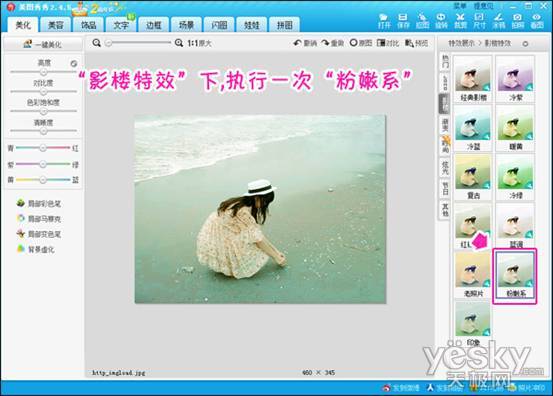
Task: Open settings gear beside 影楼特效 header
Action: point(525,44)
